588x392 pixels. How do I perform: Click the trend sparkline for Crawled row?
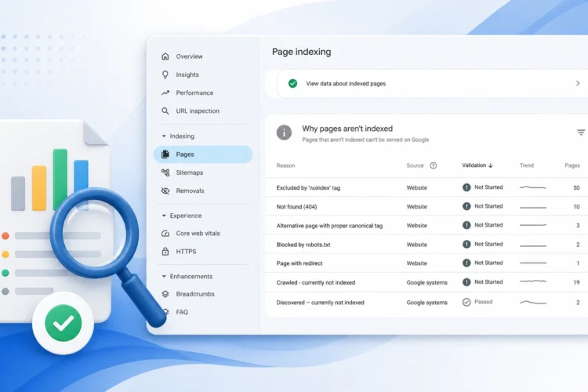point(533,281)
